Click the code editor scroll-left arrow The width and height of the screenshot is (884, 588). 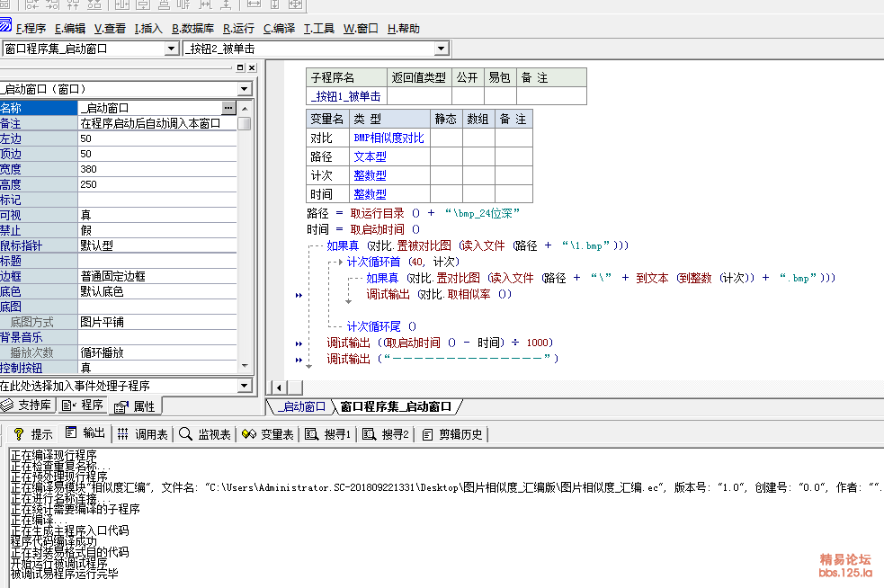[x=279, y=388]
